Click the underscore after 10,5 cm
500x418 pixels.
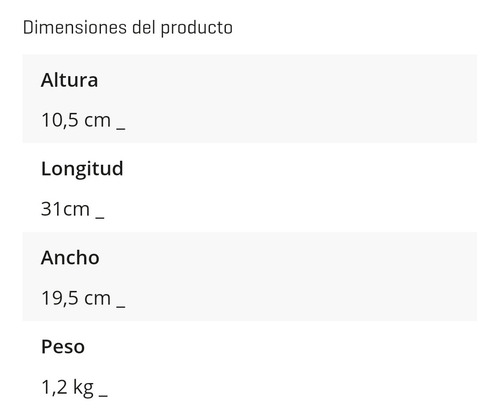coord(121,129)
